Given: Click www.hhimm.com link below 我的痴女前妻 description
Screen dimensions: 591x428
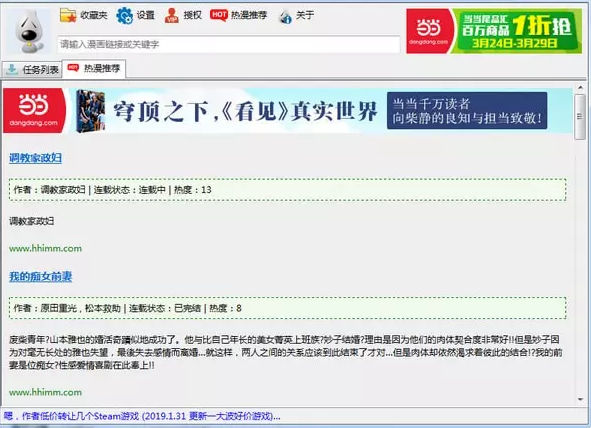Looking at the screenshot, I should point(45,392).
